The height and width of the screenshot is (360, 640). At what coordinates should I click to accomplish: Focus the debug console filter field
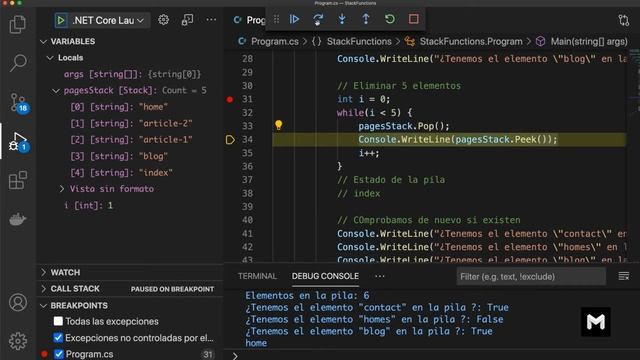[x=531, y=277]
